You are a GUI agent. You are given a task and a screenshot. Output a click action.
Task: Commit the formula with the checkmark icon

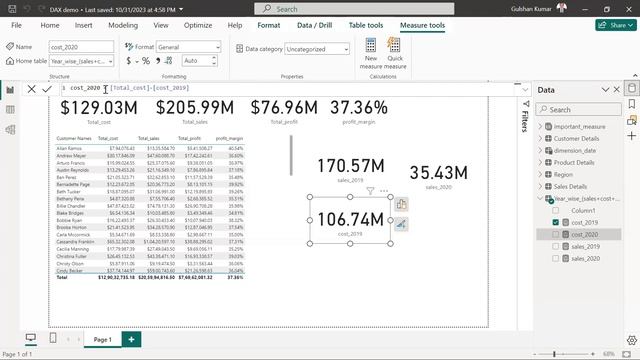click(47, 89)
